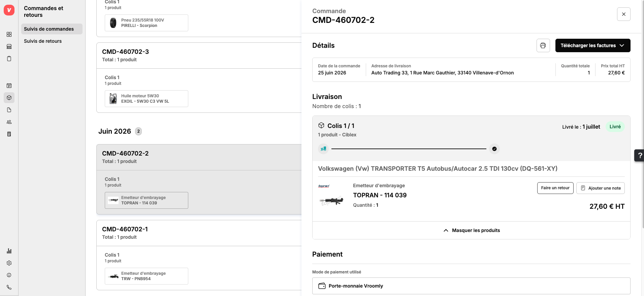Open the statistics bar chart icon
Screen dimensions: 644x296
[9, 251]
